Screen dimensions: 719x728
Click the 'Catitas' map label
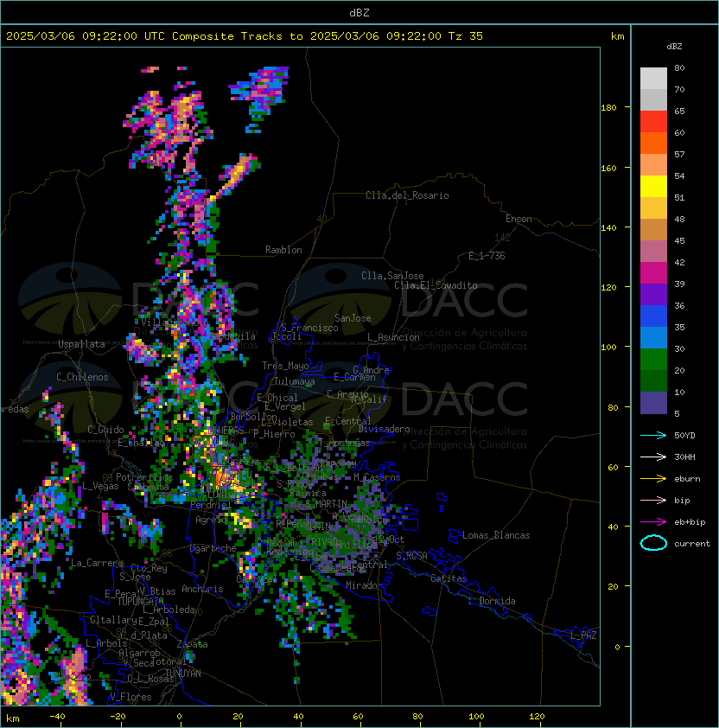pos(449,578)
